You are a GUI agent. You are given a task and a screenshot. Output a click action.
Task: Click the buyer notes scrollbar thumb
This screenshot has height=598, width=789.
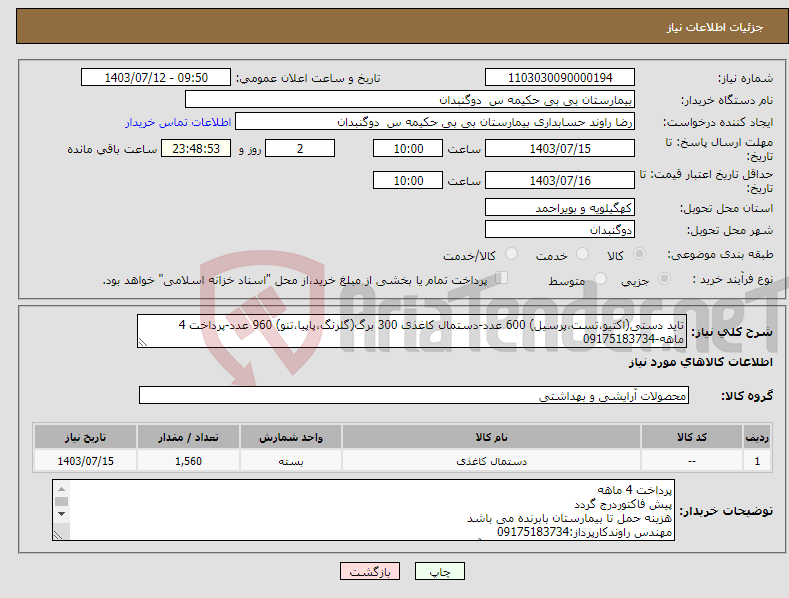61,501
